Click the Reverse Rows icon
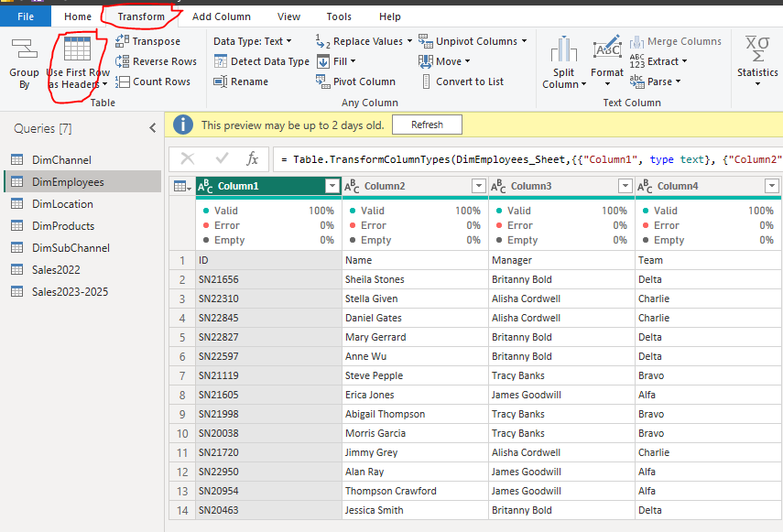 pyautogui.click(x=123, y=61)
